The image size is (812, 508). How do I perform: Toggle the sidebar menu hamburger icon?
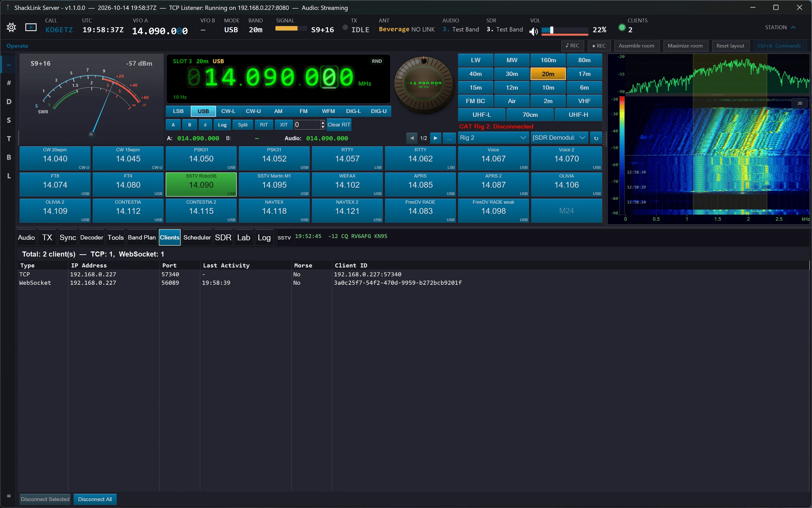(9, 496)
